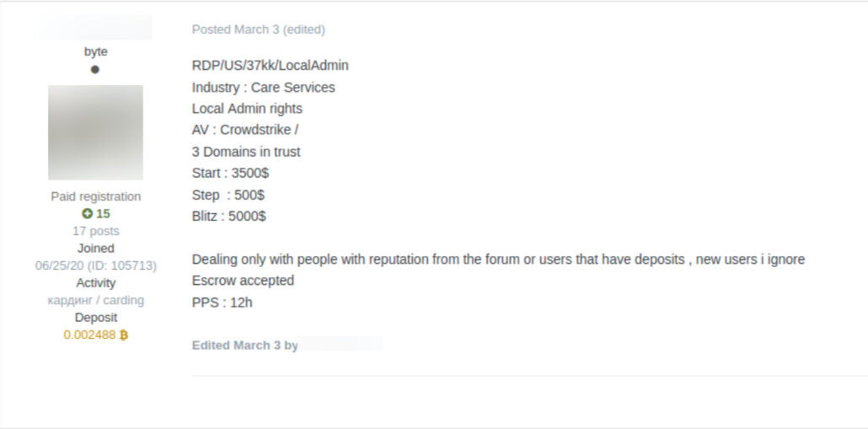The image size is (868, 429).
Task: Click the PPS : 12h line
Action: tap(222, 302)
